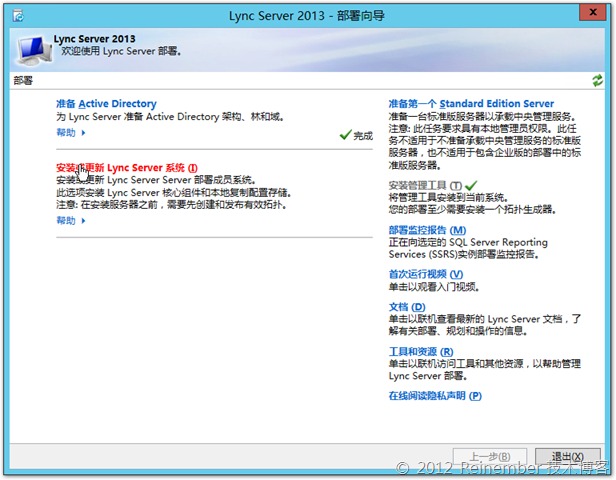Open 在线阅读隐私声明 (P) link

click(x=435, y=396)
